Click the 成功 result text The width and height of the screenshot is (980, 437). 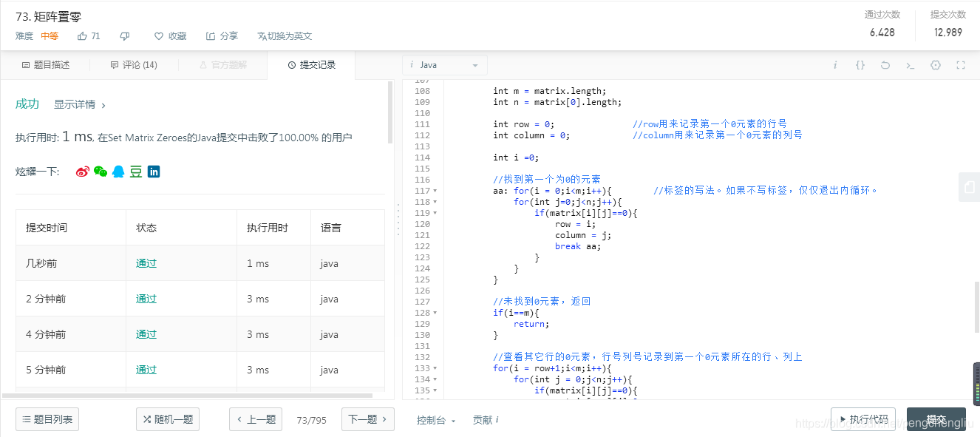[x=27, y=104]
